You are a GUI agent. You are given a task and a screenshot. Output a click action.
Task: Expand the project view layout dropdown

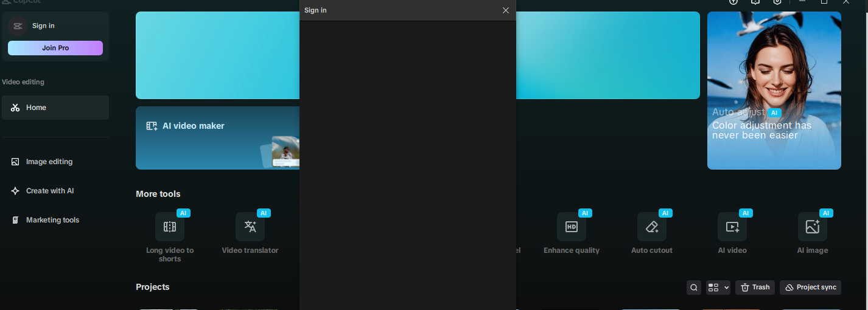(x=718, y=288)
